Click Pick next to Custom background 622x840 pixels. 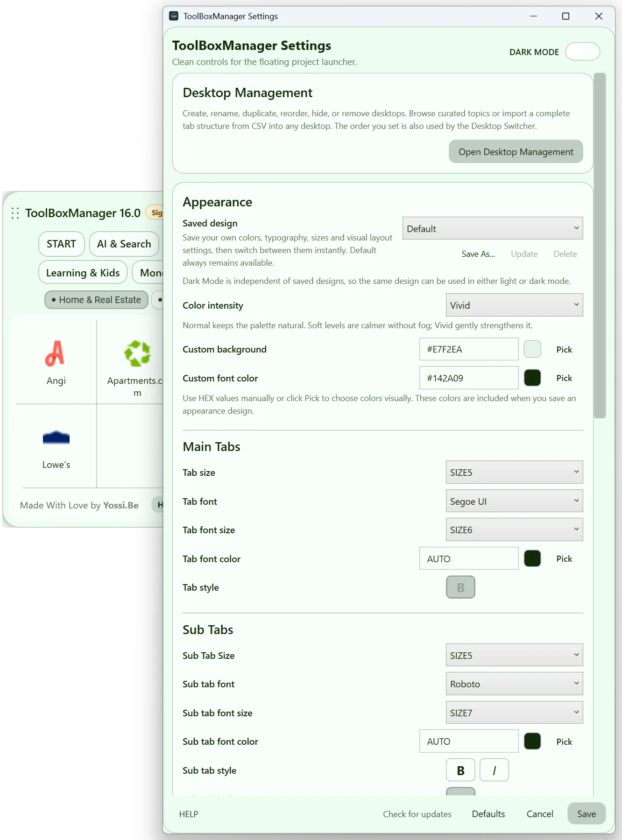(564, 349)
